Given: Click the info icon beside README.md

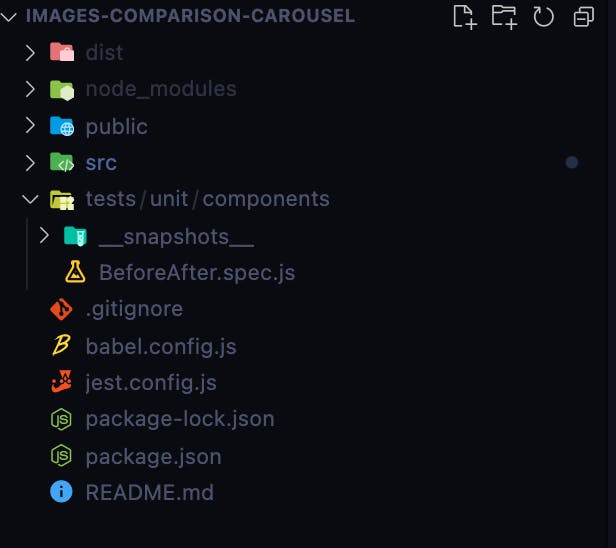Looking at the screenshot, I should click(x=61, y=492).
